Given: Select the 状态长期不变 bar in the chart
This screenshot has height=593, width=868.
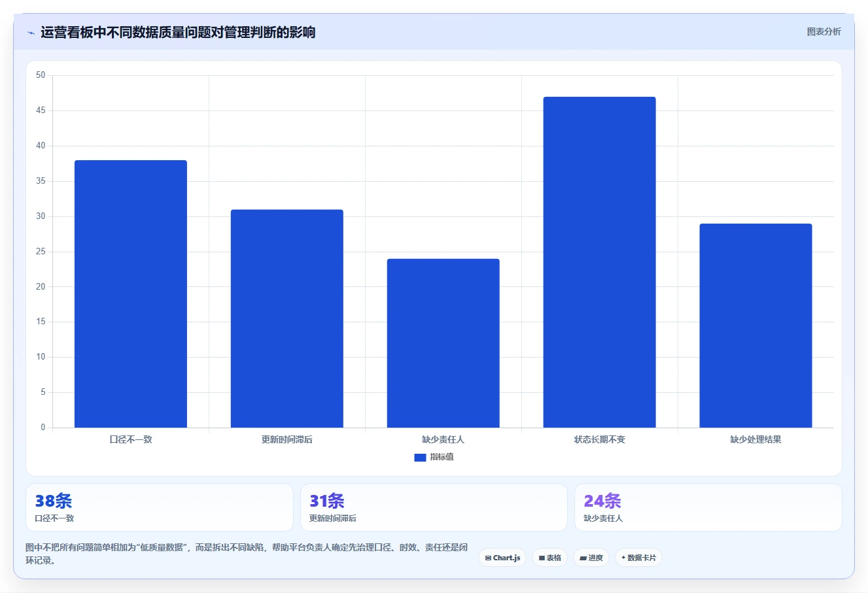Looking at the screenshot, I should 599,262.
